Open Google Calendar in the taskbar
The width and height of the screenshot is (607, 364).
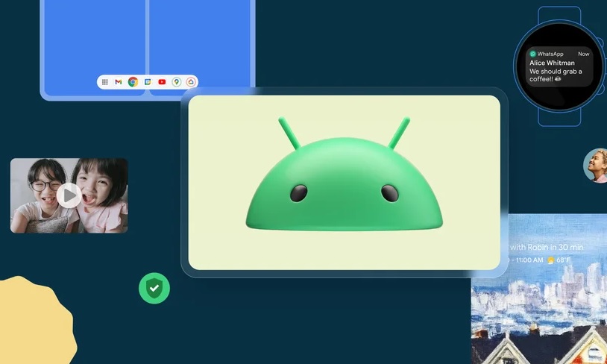pyautogui.click(x=148, y=82)
